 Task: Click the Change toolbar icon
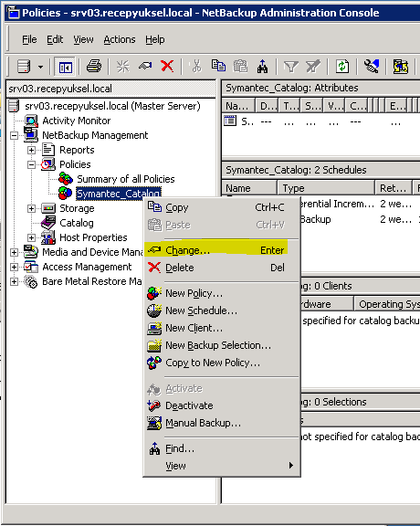(x=144, y=66)
